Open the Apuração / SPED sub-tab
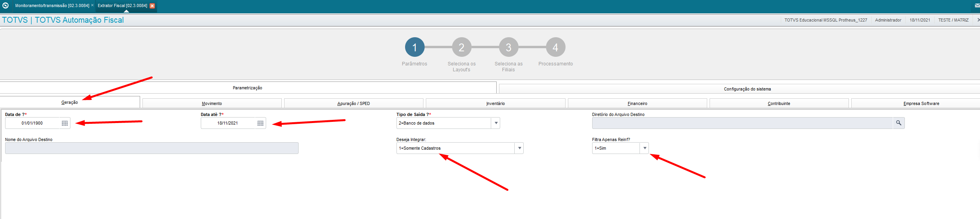The image size is (980, 219). pyautogui.click(x=353, y=103)
